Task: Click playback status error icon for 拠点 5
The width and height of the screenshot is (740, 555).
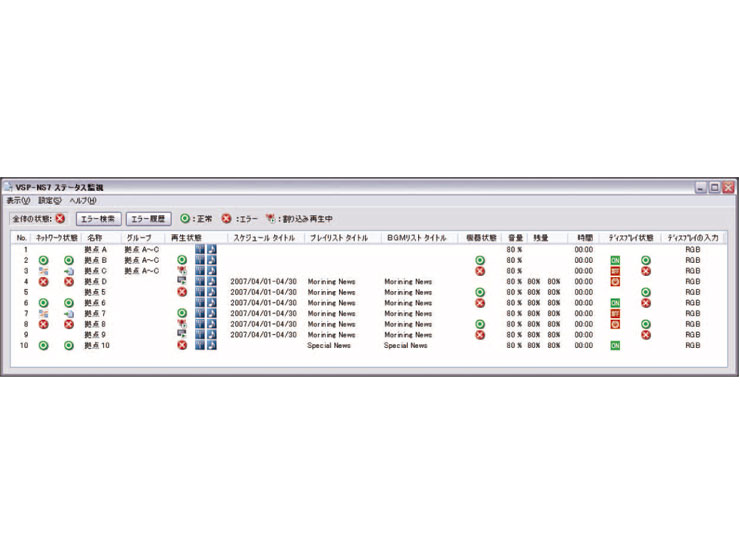Action: coord(182,292)
